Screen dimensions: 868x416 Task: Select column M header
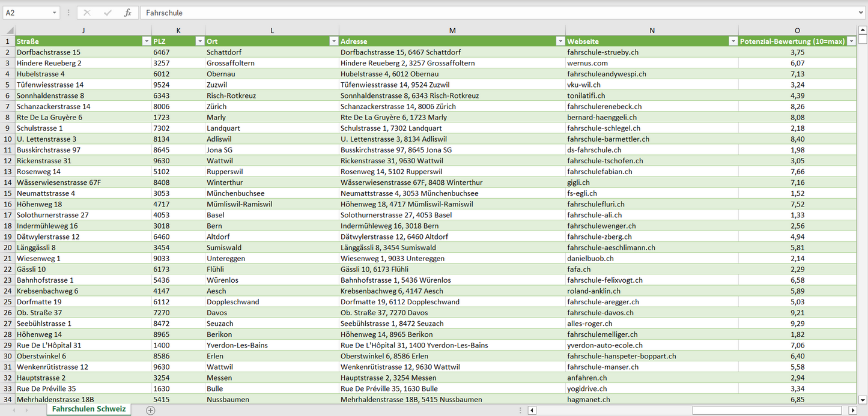(452, 31)
